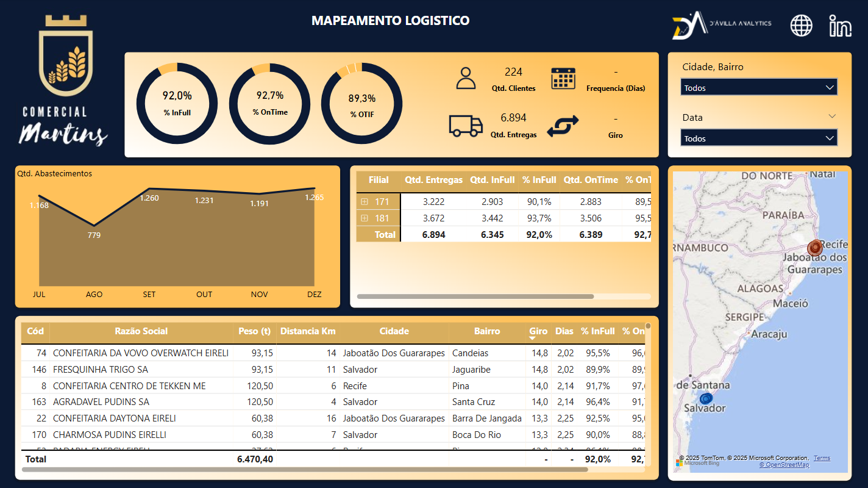Open the globe website icon
Screen dimensions: 868x488
(802, 26)
